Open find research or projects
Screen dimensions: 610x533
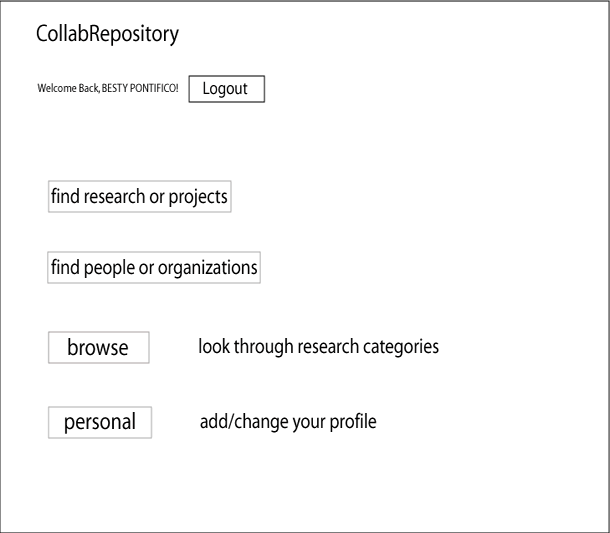[140, 196]
